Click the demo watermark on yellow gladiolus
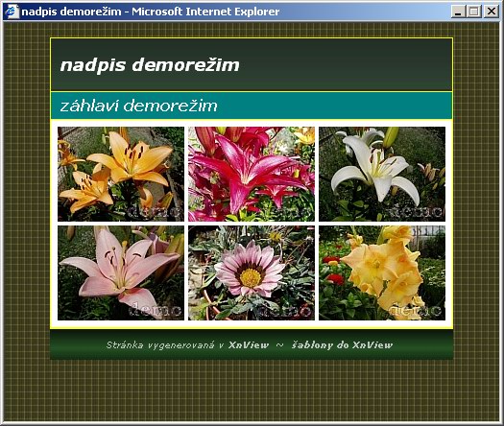Image resolution: width=504 pixels, height=426 pixels. click(415, 310)
